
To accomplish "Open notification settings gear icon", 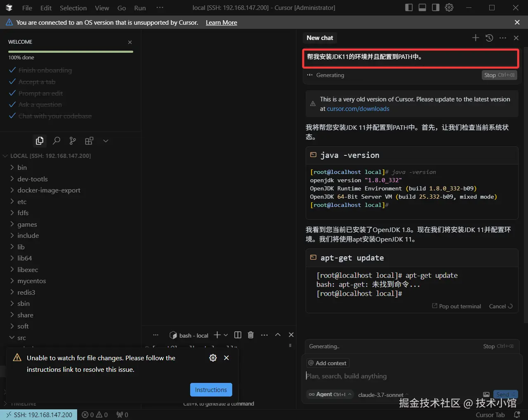I will (x=213, y=358).
